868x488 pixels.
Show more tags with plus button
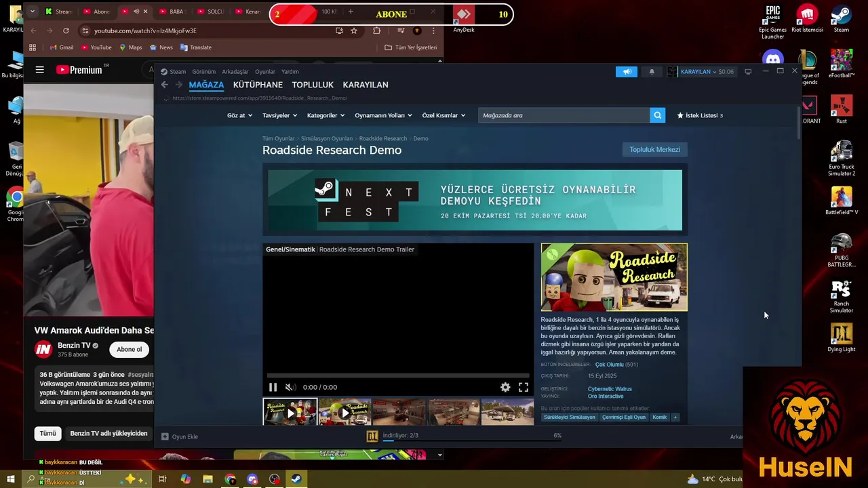675,418
